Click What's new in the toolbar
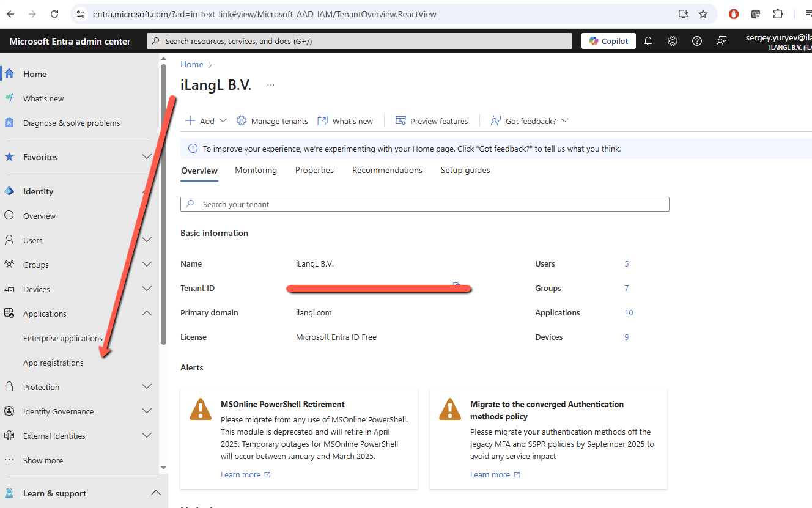This screenshot has width=812, height=508. click(345, 121)
